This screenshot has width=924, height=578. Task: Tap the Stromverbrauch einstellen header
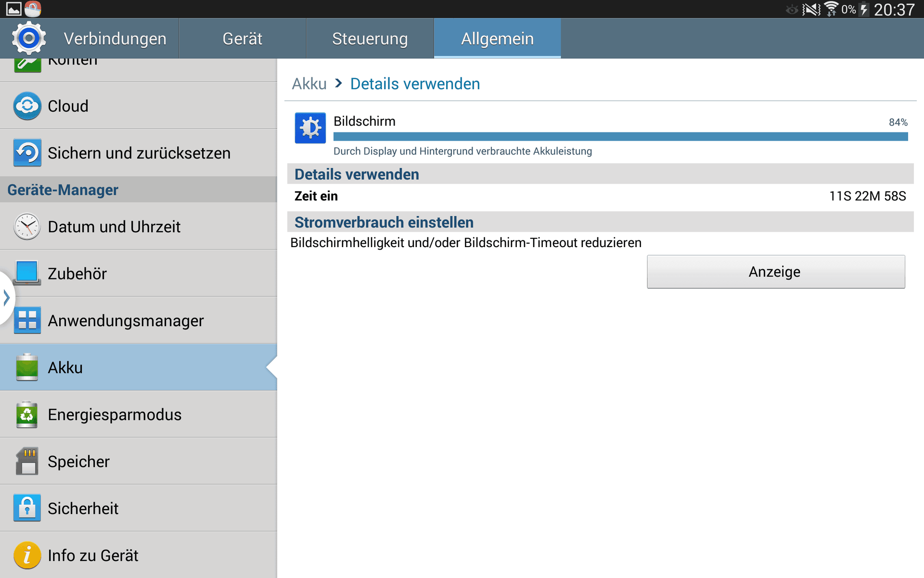(600, 222)
